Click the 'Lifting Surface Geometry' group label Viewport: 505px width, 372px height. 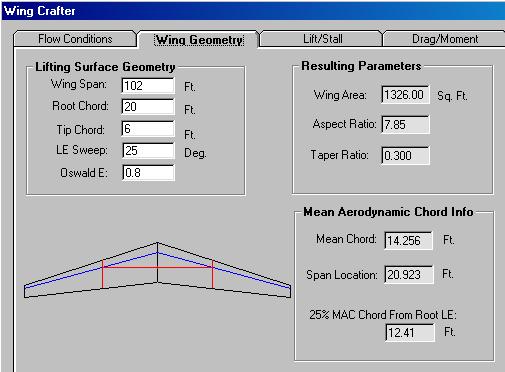[105, 67]
